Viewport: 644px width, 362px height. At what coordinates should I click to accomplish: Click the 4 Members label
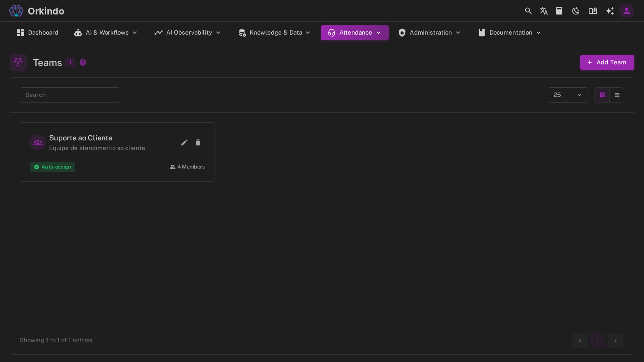tap(187, 167)
